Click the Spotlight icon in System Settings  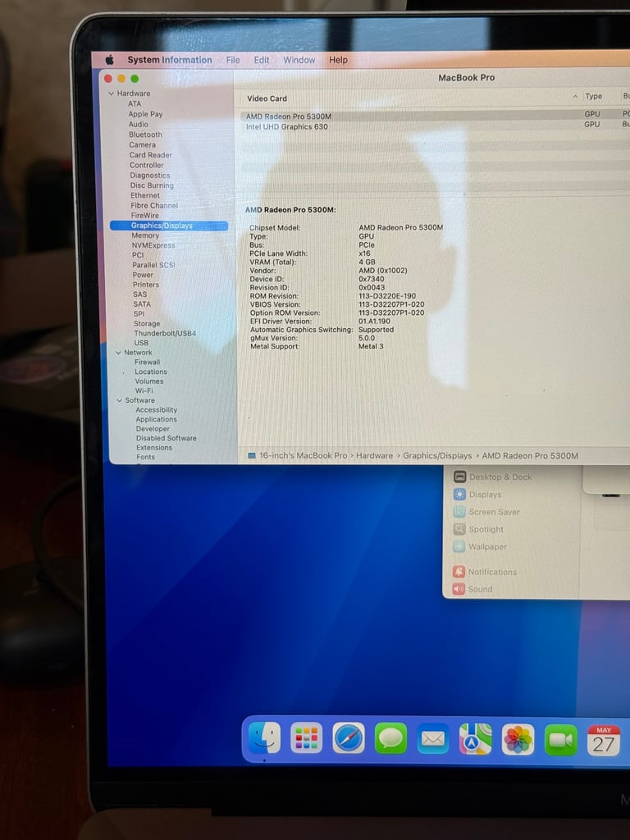[x=459, y=529]
